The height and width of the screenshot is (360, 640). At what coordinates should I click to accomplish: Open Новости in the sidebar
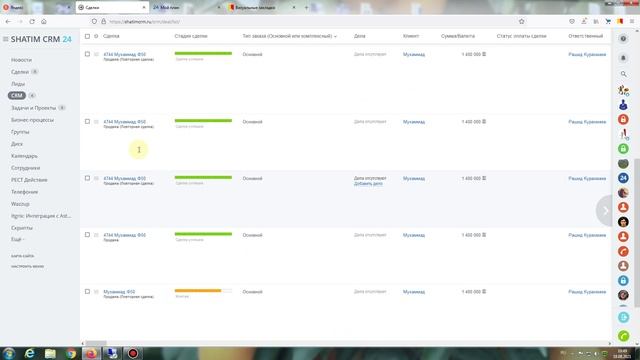pos(21,60)
